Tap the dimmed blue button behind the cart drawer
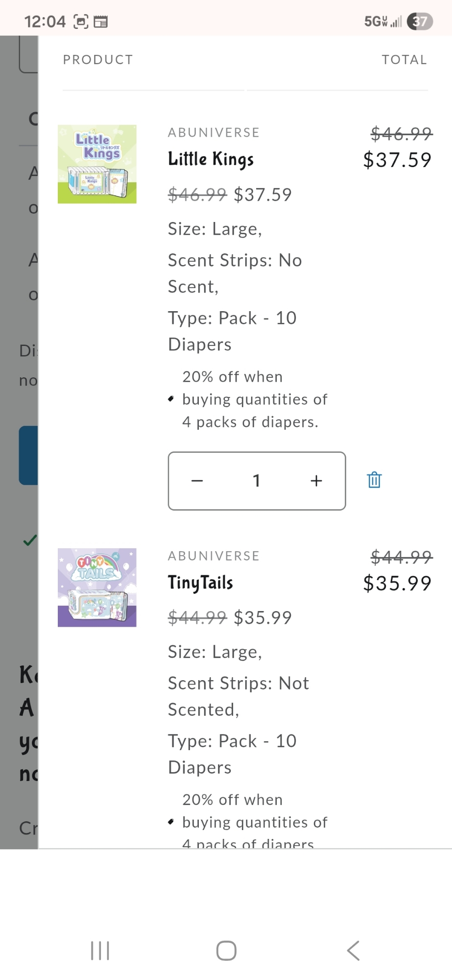Screen dimensions: 452x980 (28, 455)
